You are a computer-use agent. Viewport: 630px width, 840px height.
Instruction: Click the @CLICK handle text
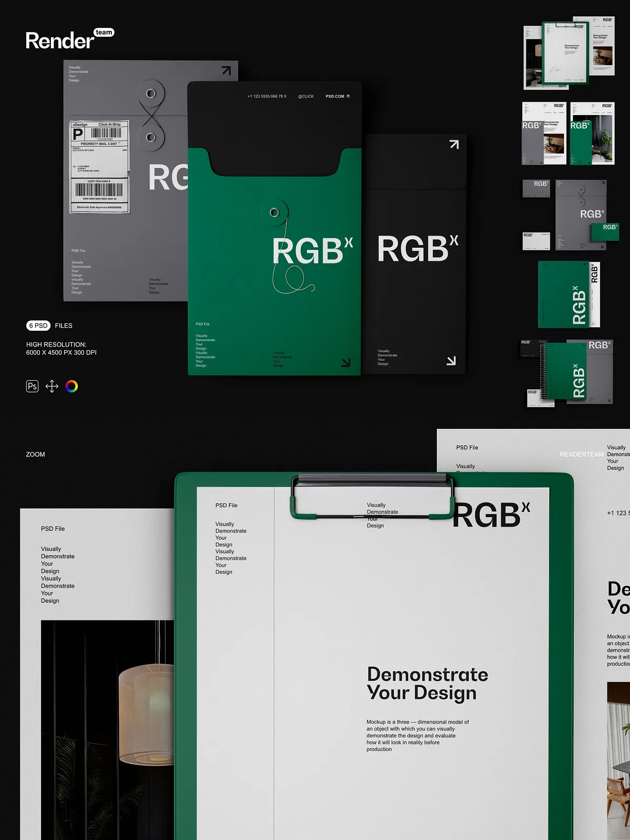click(306, 97)
